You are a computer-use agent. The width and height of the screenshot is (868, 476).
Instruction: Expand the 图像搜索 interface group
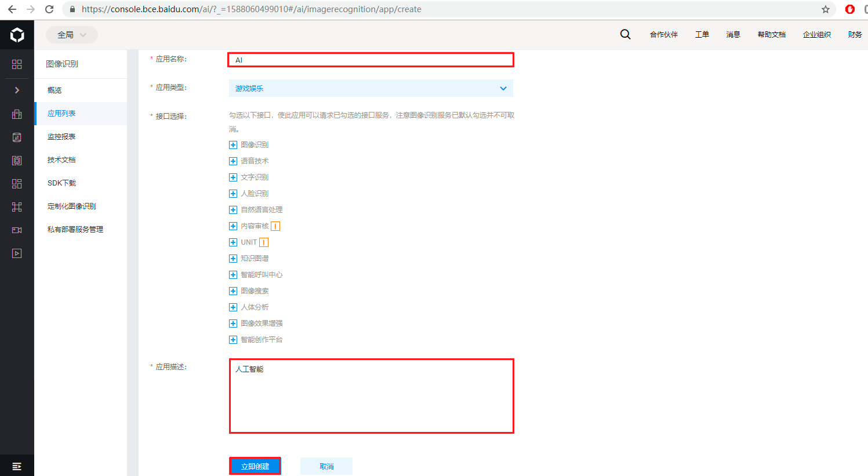coord(233,291)
